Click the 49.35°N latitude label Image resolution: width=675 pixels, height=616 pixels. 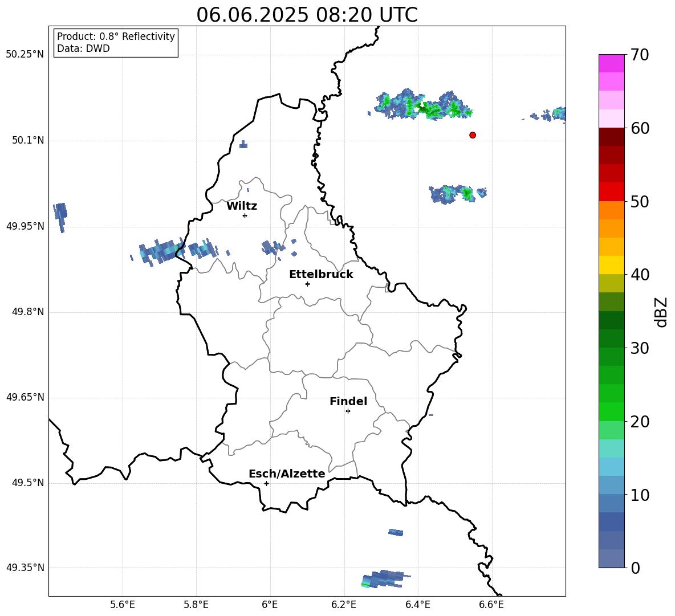(25, 568)
